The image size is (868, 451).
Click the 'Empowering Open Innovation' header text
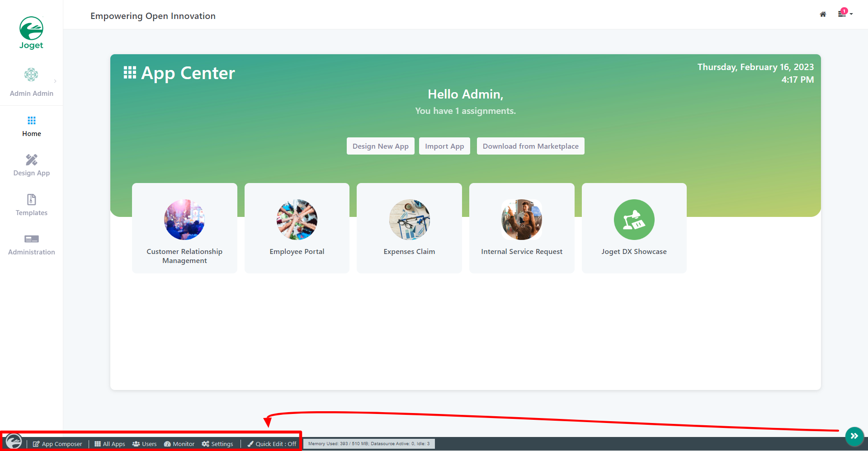(x=153, y=16)
